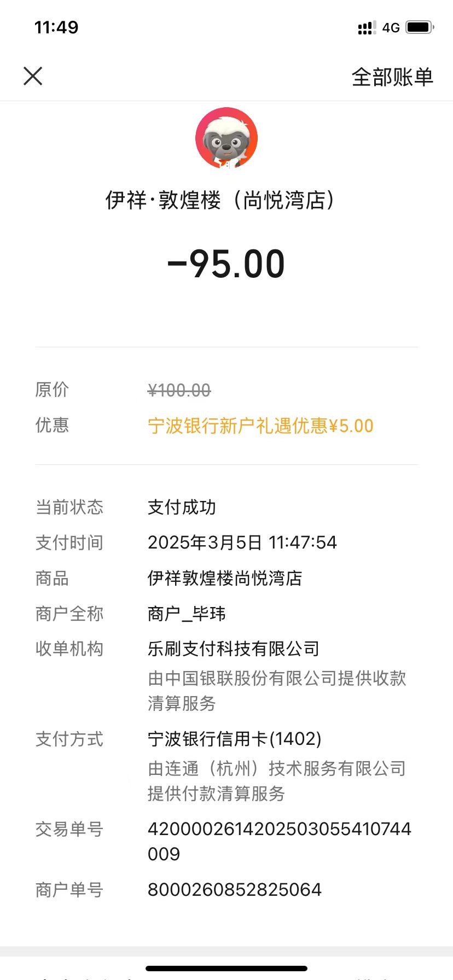Tap the merchant full name 商户_毕玮
Viewport: 453px width, 980px height.
(x=187, y=614)
